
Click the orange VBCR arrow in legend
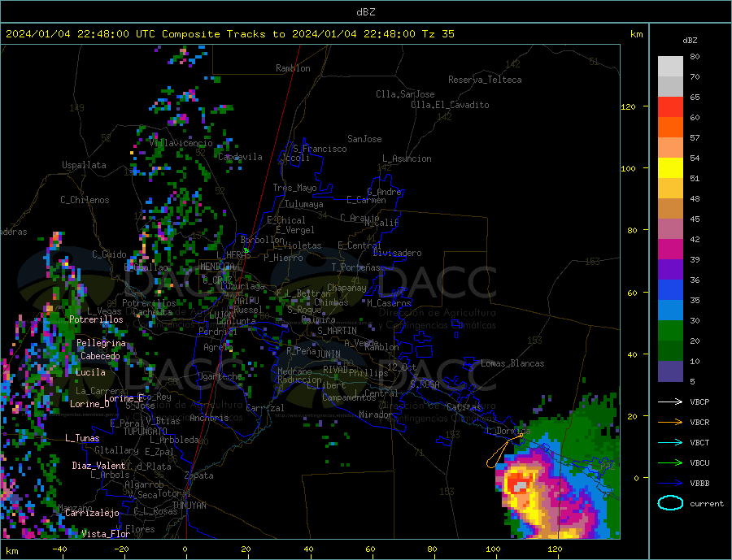pyautogui.click(x=670, y=423)
